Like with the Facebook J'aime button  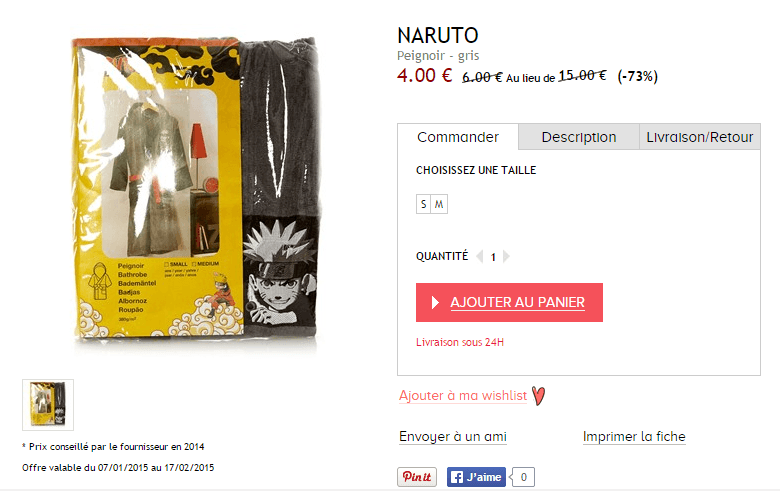476,477
